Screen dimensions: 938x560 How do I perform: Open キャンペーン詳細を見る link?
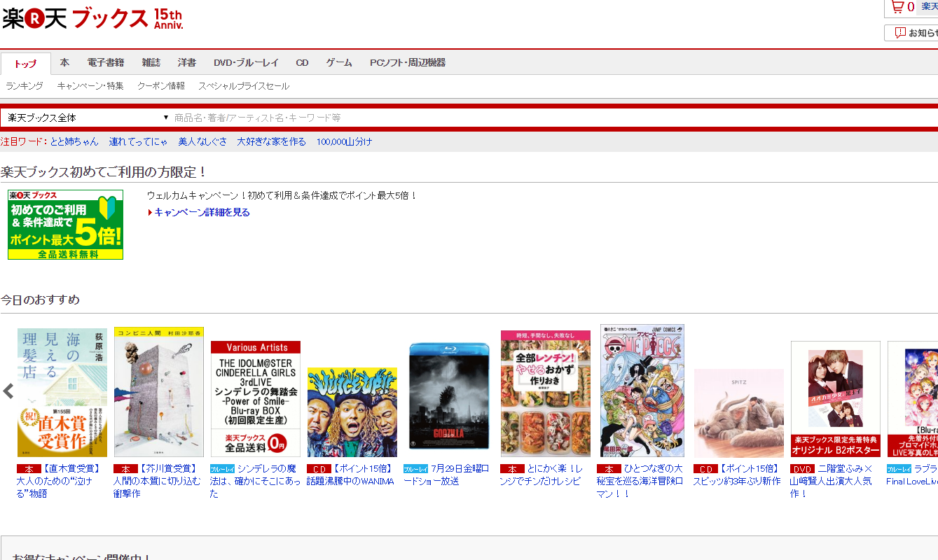202,212
